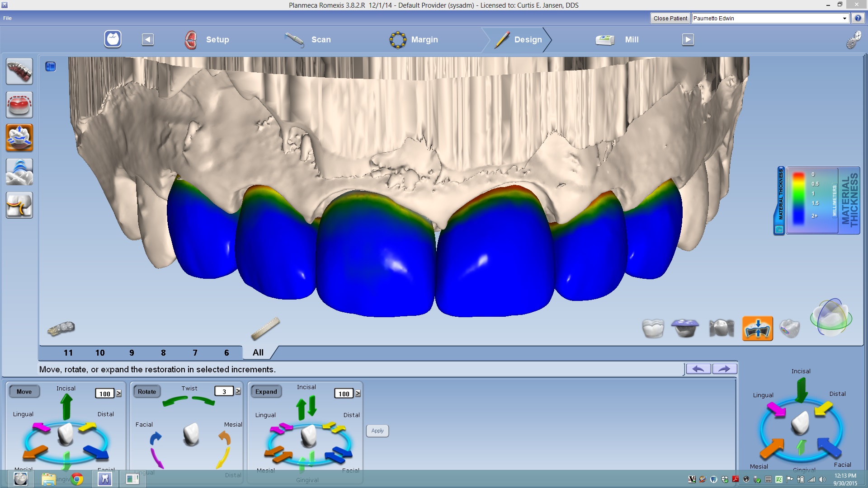The width and height of the screenshot is (868, 488).
Task: Open the patient name dropdown
Action: coord(844,19)
